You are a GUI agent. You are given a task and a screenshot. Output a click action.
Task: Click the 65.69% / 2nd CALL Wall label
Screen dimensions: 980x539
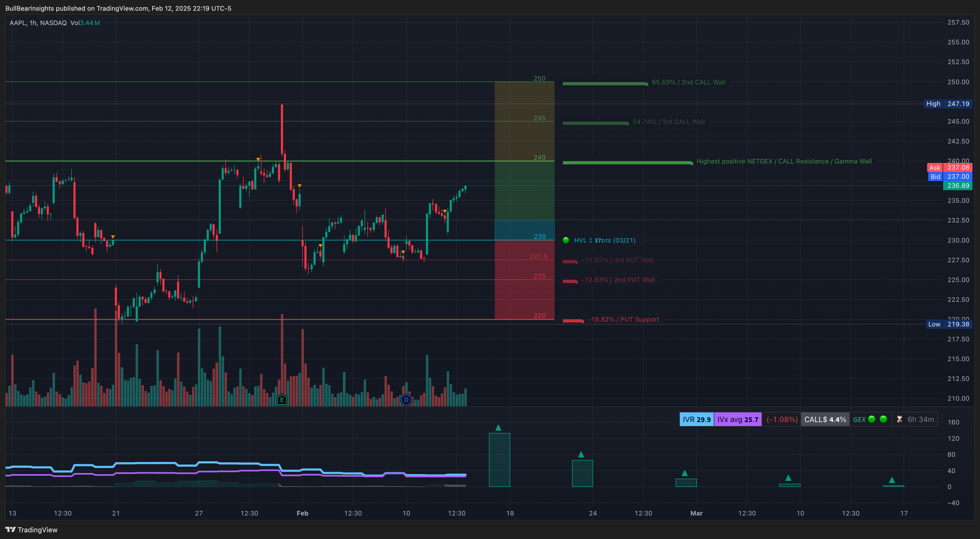688,82
